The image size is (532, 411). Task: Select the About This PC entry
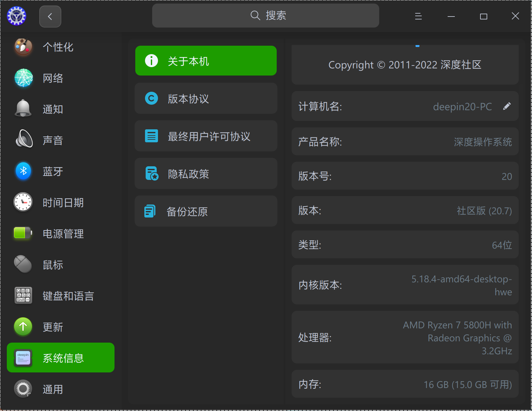(206, 61)
